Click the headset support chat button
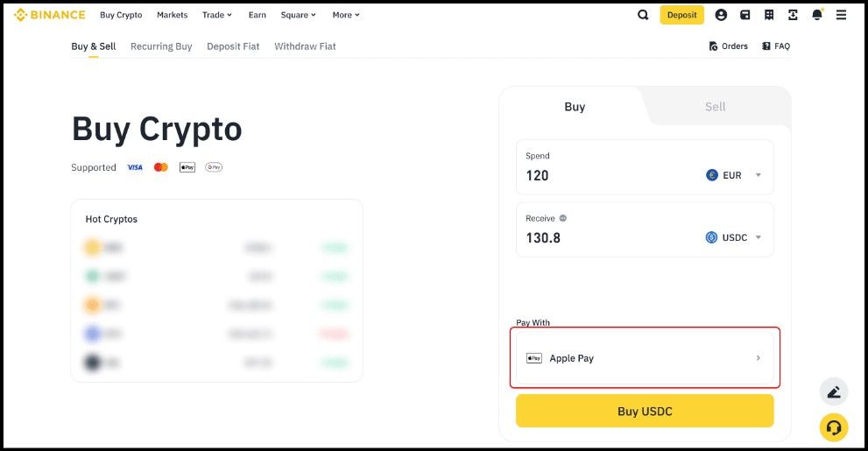868x451 pixels. [x=833, y=427]
